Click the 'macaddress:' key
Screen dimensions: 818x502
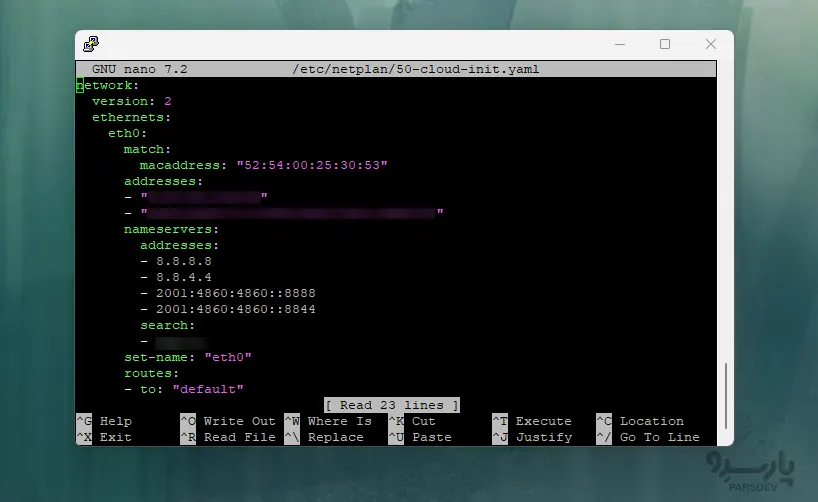183,165
